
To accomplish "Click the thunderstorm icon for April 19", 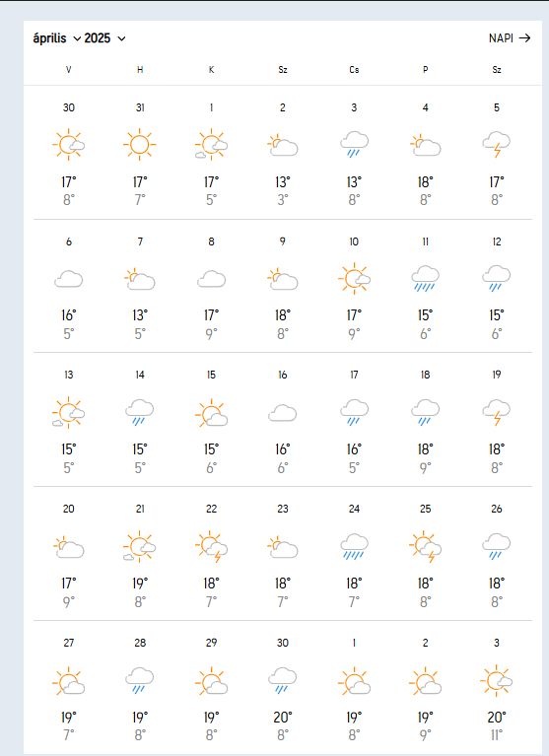I will [x=497, y=412].
